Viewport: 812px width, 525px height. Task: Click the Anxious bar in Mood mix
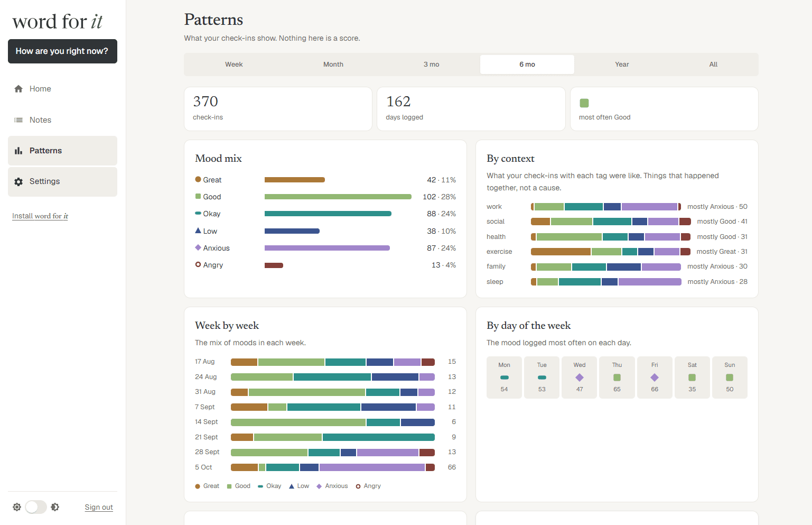[x=327, y=248]
